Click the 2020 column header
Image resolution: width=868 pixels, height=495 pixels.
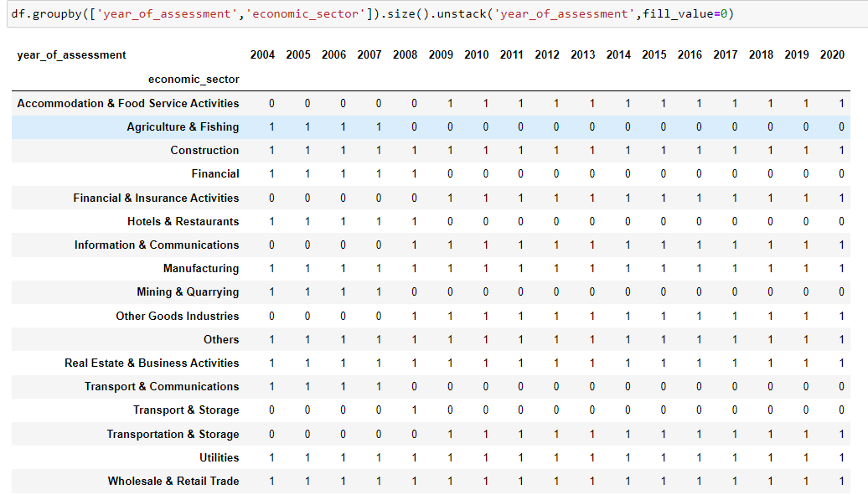pos(833,54)
